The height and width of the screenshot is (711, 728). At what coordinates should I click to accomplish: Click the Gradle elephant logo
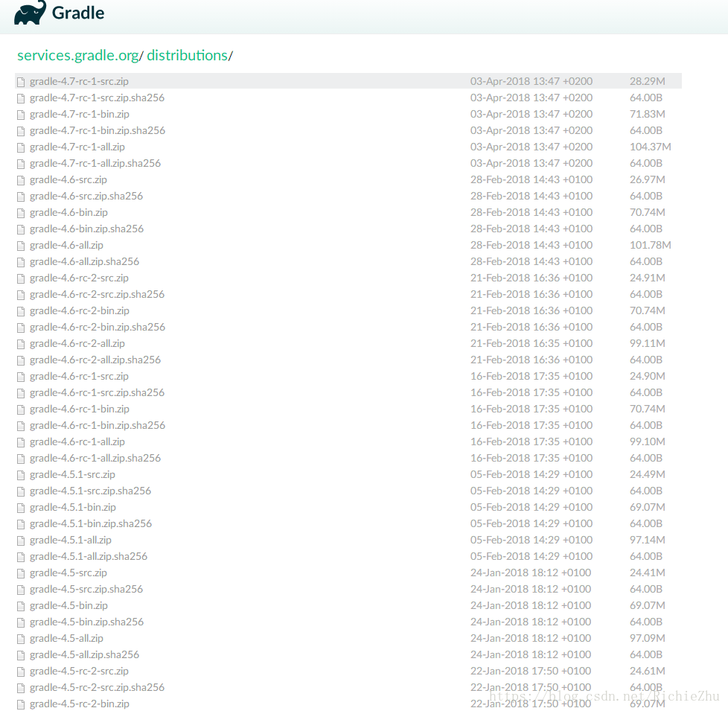[31, 13]
